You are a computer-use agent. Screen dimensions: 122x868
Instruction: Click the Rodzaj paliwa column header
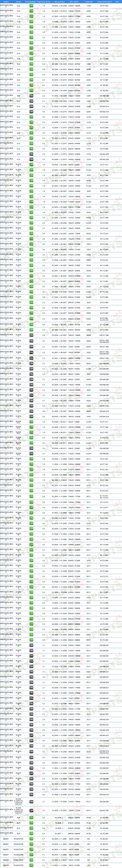(30, 2)
